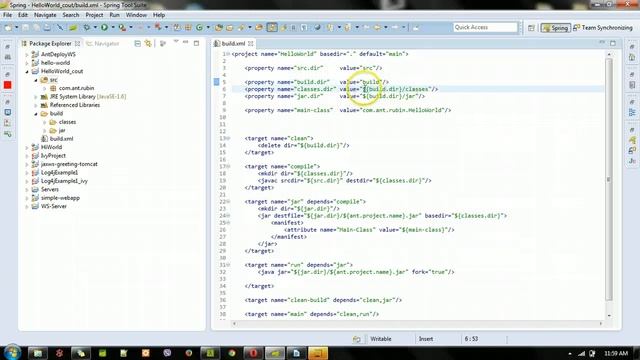Toggle fold of compile target at line 17

(228, 167)
